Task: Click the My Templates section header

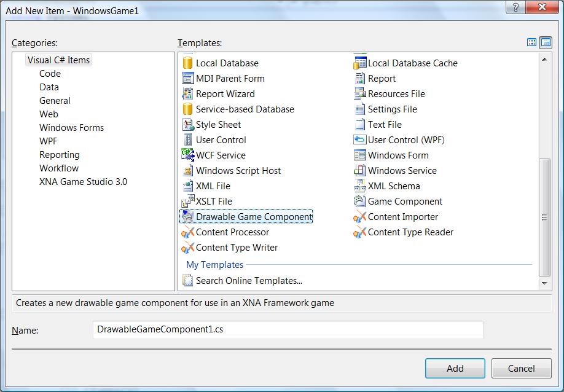Action: coord(215,265)
